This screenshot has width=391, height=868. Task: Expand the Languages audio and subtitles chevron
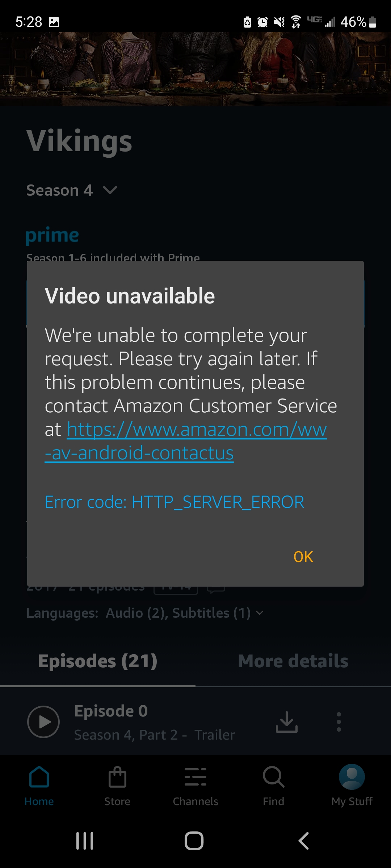coord(260,613)
